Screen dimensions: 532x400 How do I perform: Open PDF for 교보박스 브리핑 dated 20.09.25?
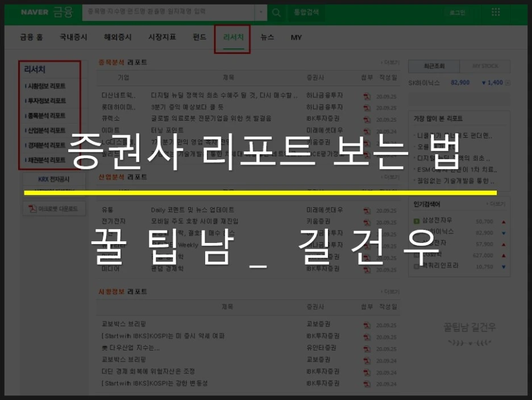[x=367, y=325]
